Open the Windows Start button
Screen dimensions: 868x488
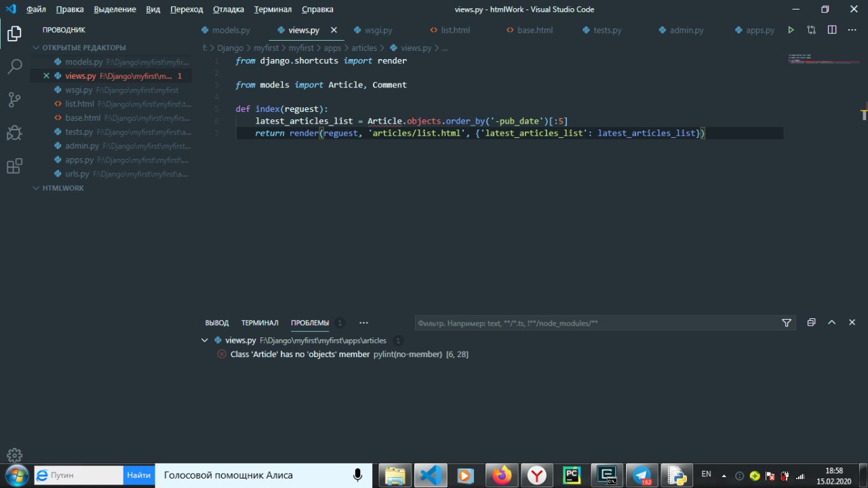click(x=15, y=475)
